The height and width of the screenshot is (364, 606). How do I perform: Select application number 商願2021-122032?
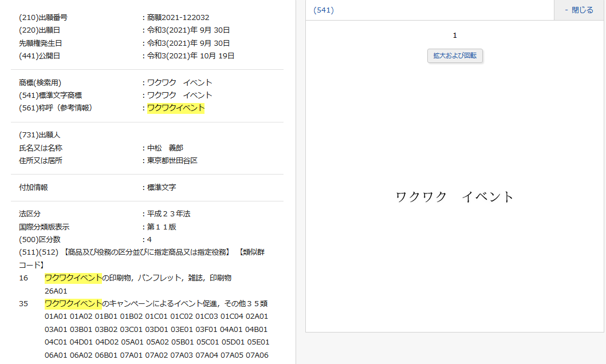pos(178,17)
